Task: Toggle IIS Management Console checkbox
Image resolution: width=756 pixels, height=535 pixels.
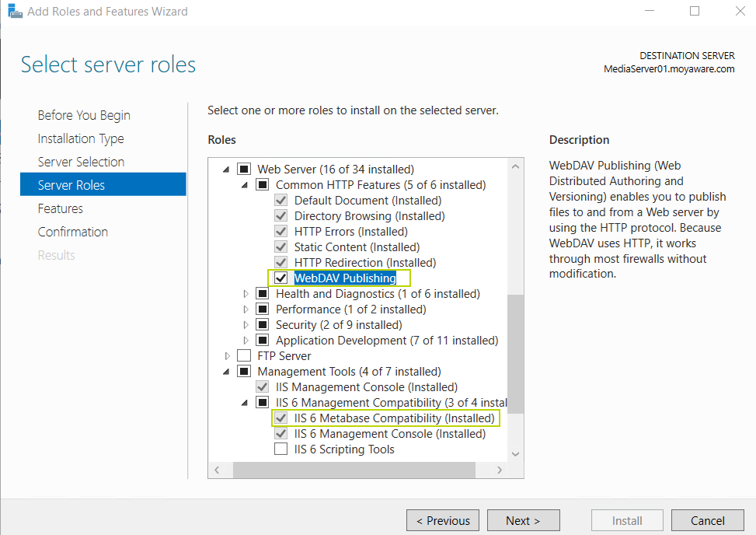Action: pyautogui.click(x=263, y=387)
